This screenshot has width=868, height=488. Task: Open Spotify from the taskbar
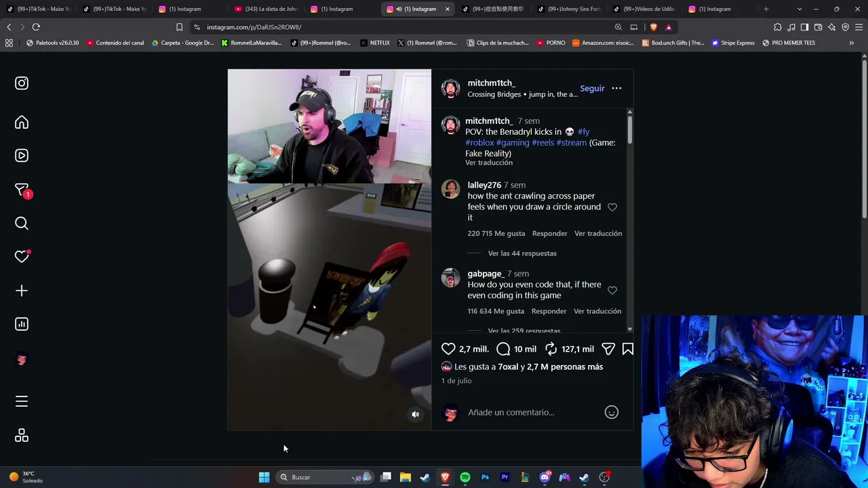[465, 477]
